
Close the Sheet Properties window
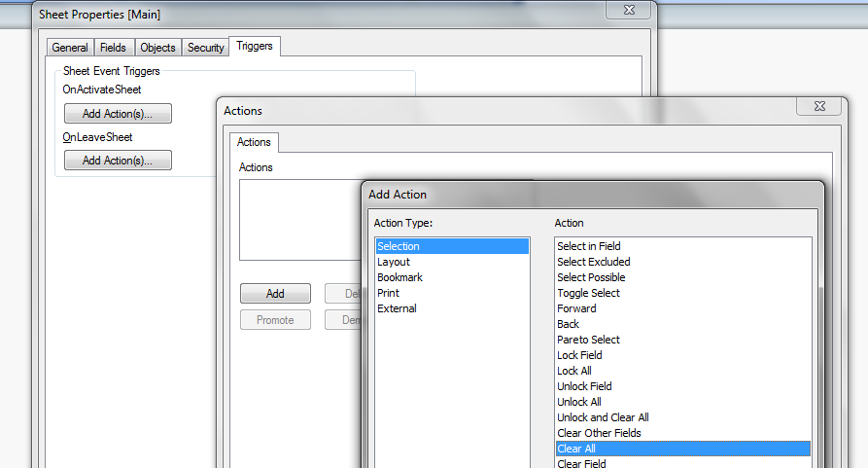629,10
